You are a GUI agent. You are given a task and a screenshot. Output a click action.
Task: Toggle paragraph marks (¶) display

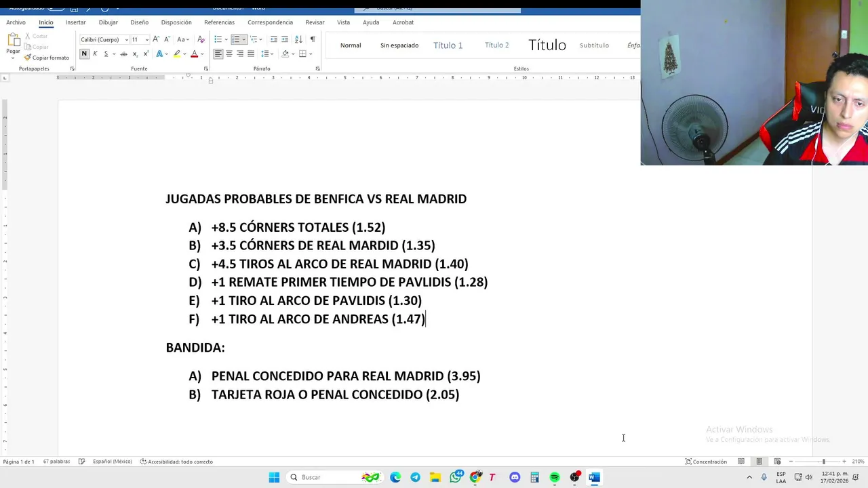point(313,39)
